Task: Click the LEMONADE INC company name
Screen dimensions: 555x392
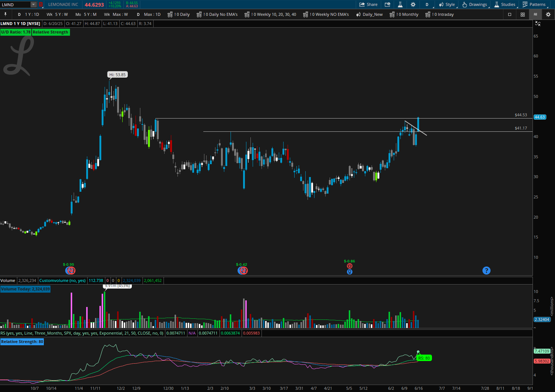Action: coord(63,4)
